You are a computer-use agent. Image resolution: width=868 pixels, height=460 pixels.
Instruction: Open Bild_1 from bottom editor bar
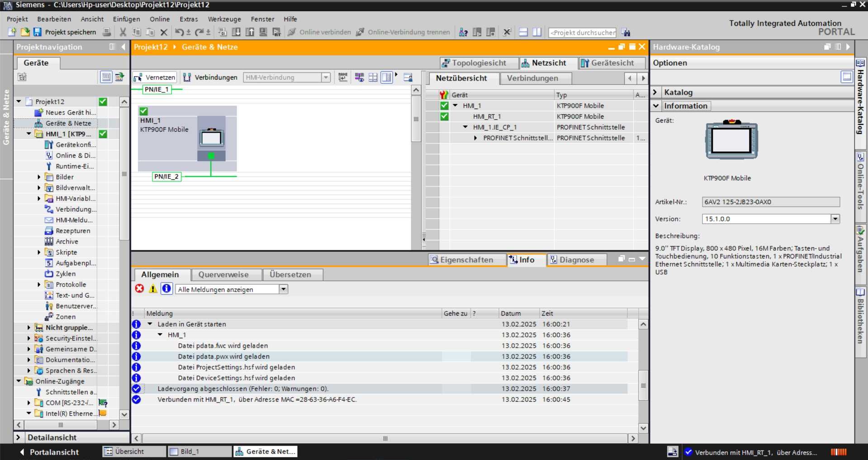199,451
